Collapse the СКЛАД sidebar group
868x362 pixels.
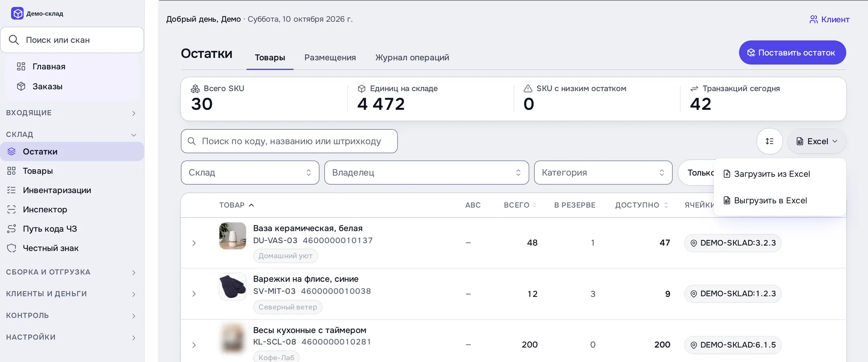coord(72,135)
